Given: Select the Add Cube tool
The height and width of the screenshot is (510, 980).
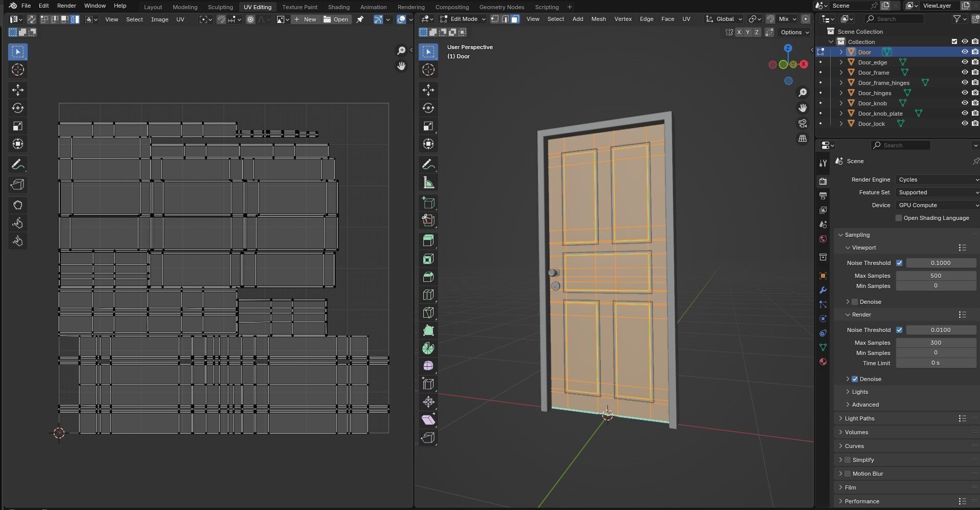Looking at the screenshot, I should [428, 203].
